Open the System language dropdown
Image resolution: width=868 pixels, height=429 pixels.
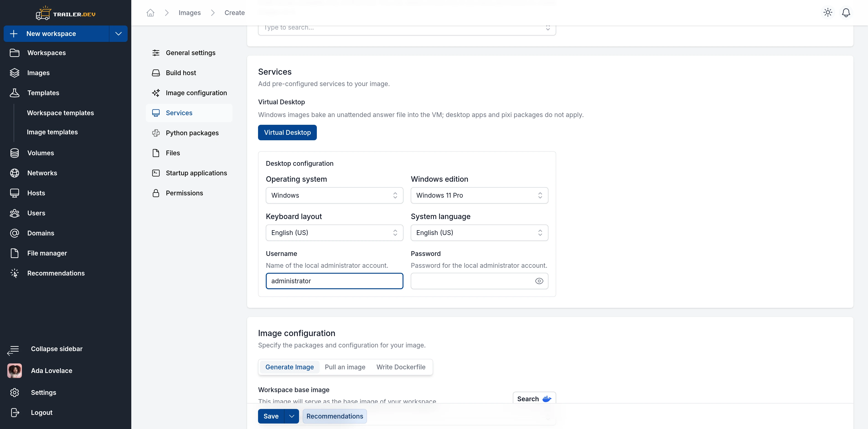[479, 233]
